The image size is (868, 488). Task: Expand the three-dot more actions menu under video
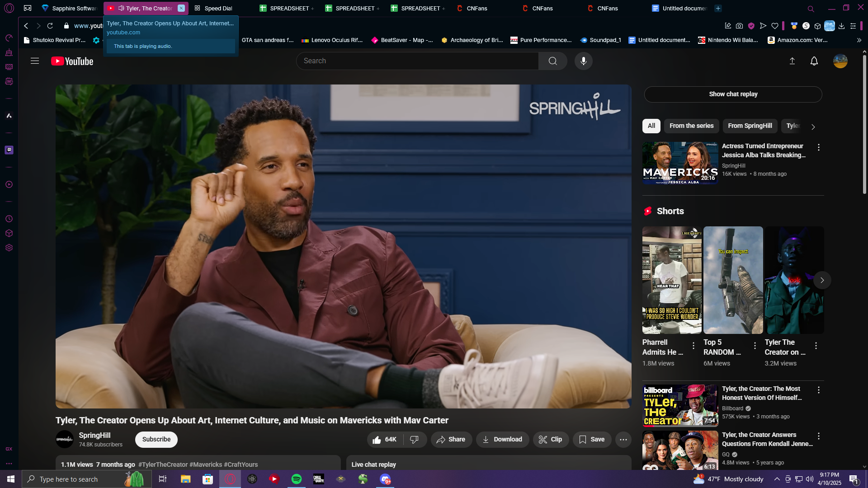[x=623, y=439]
